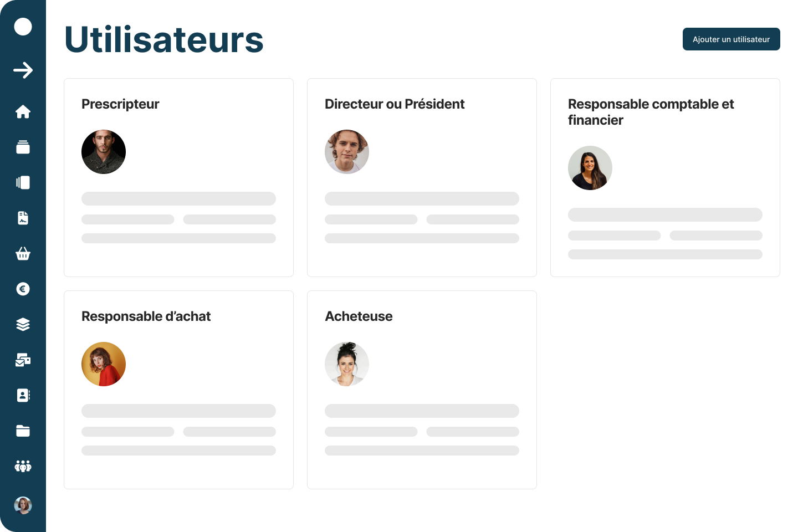Viewport: 798px width, 532px height.
Task: Open the shopping basket icon in sidebar
Action: (23, 254)
